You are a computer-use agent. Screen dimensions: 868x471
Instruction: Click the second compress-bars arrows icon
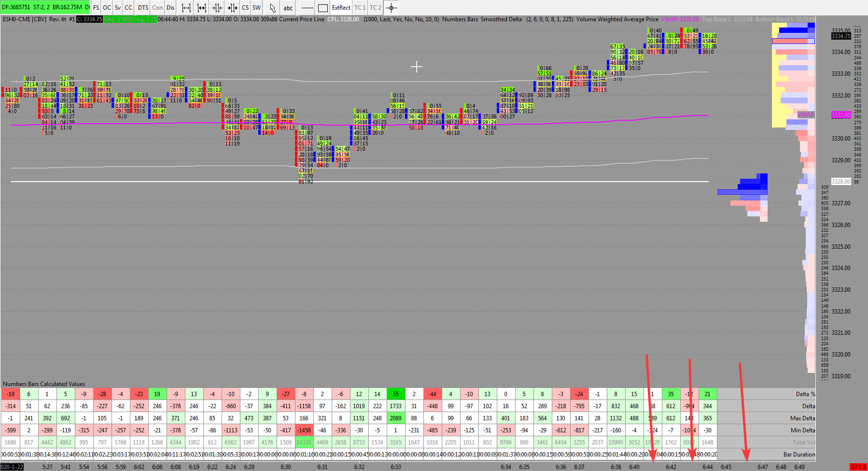point(233,8)
